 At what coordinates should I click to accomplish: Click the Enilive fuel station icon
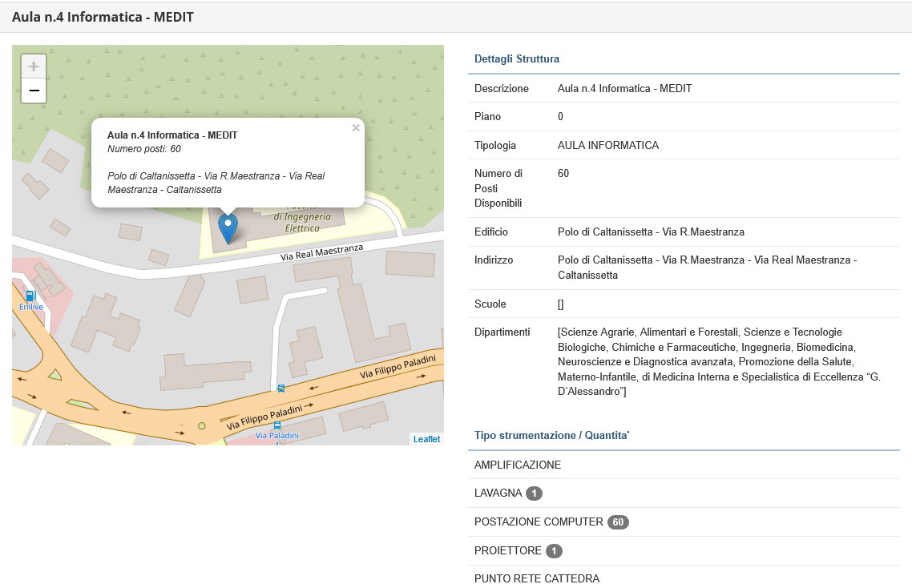click(30, 296)
